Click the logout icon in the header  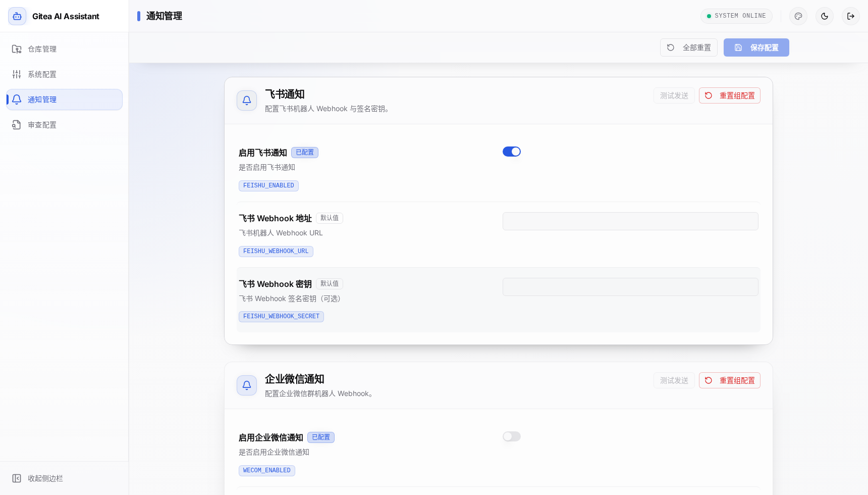(851, 16)
